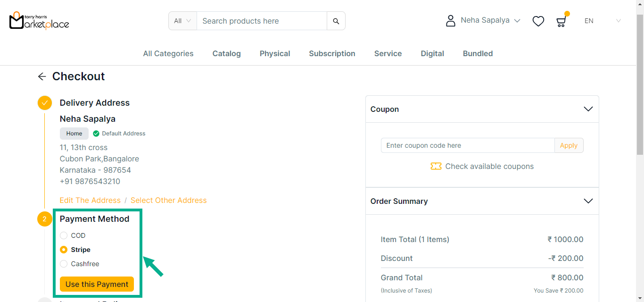Click the back arrow beside Checkout

42,76
